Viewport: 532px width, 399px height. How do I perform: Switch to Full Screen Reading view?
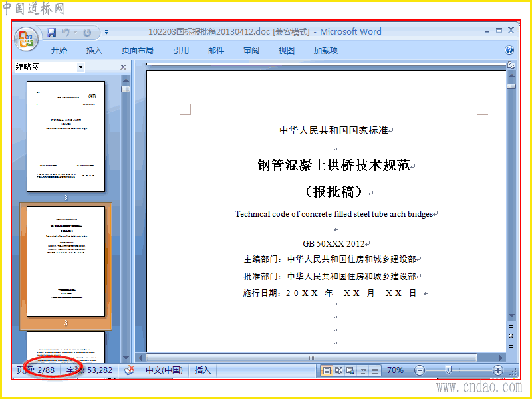(x=338, y=370)
